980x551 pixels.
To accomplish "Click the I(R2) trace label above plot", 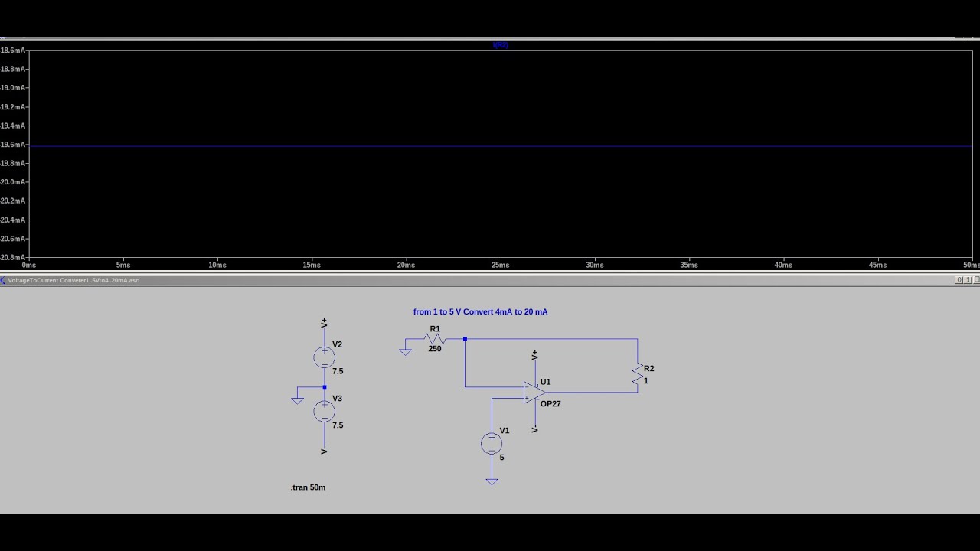I will pyautogui.click(x=501, y=45).
